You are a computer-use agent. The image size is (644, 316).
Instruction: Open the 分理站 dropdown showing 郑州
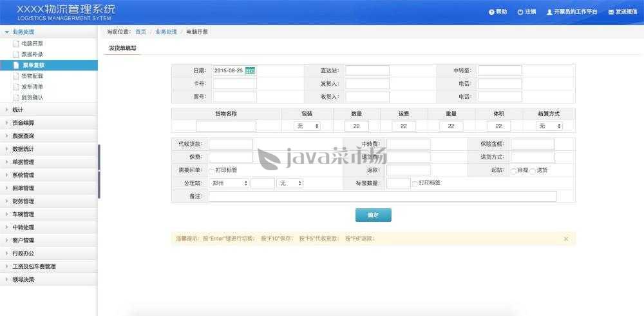pos(229,183)
